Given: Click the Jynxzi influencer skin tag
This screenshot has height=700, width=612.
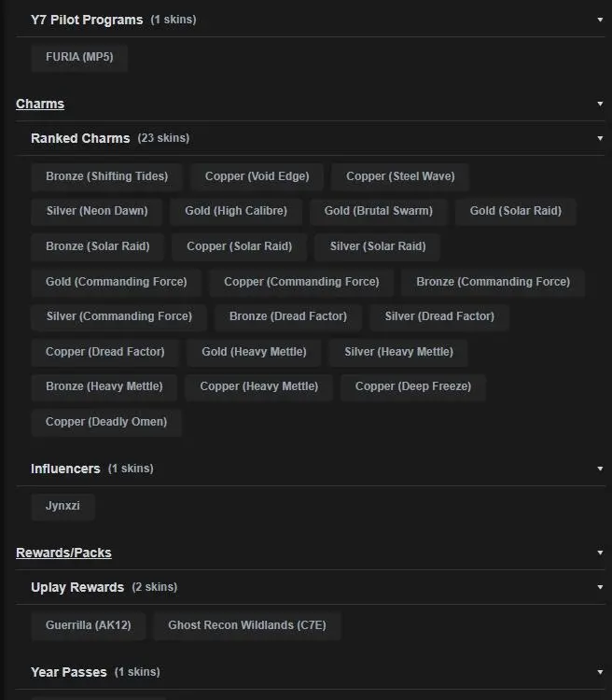Looking at the screenshot, I should [x=63, y=506].
